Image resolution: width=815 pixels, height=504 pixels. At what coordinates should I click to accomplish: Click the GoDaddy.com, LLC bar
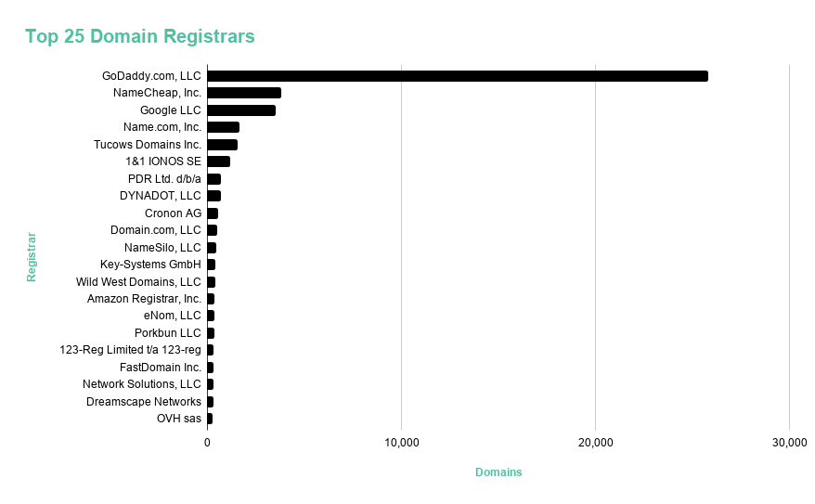pos(457,76)
